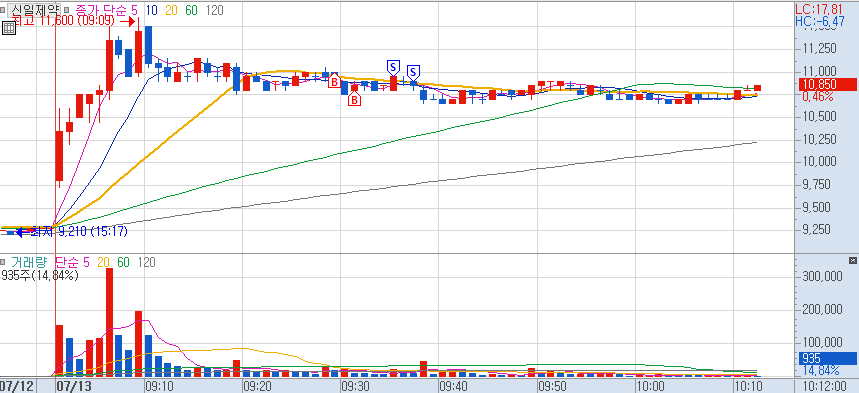The height and width of the screenshot is (393, 859).
Task: Click the 최저 9,210 (15:17) low label
Action: tap(79, 232)
